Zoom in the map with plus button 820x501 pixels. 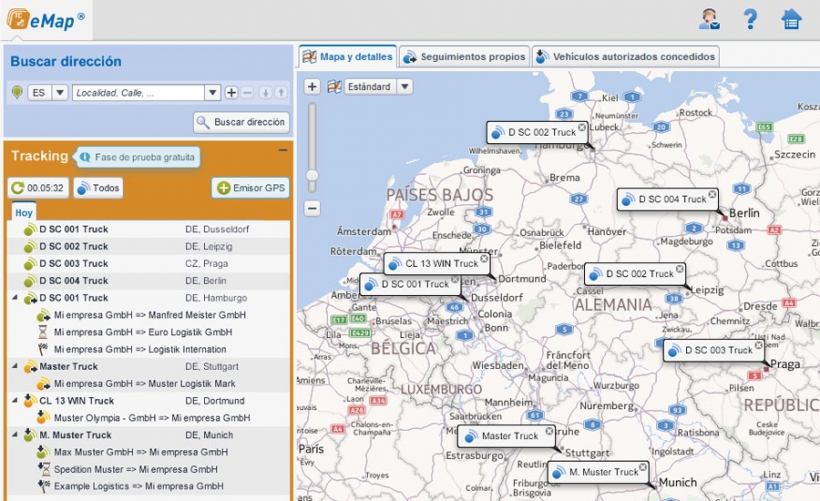312,86
